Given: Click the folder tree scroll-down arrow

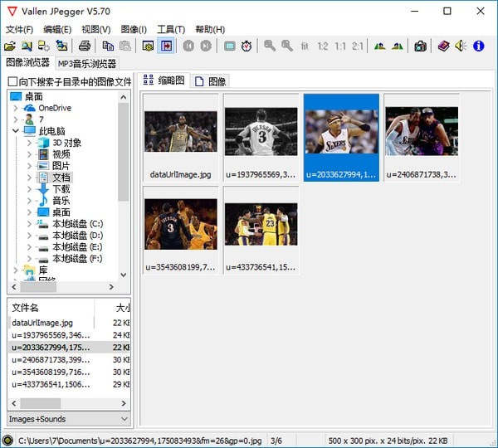Looking at the screenshot, I should click(x=124, y=275).
